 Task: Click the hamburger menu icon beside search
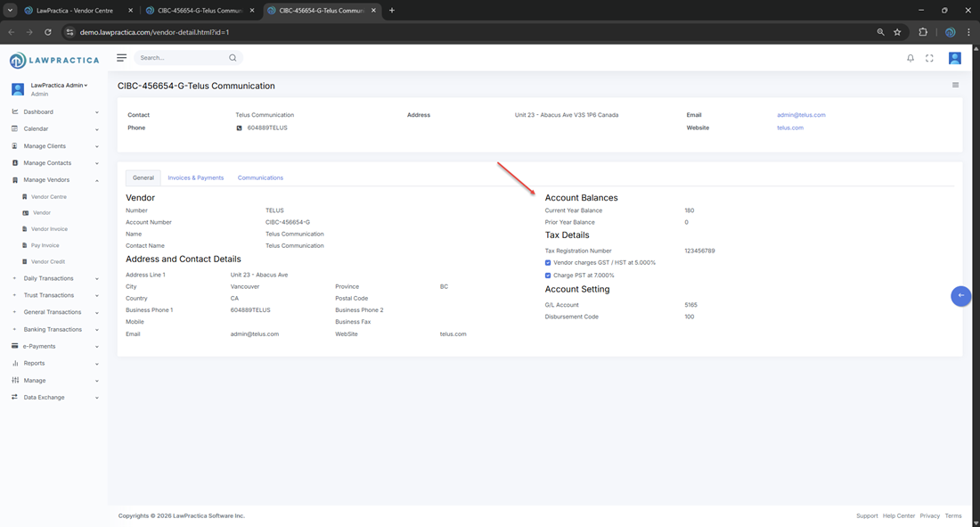121,58
